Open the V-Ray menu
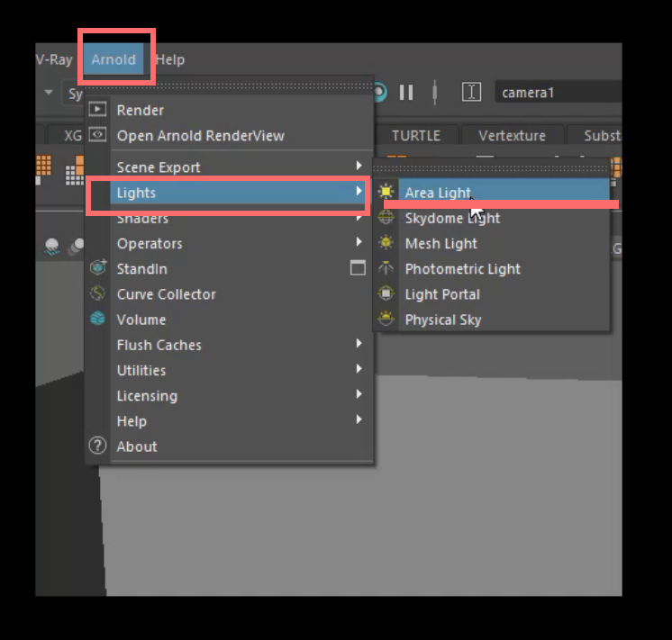This screenshot has height=640, width=672. click(54, 59)
